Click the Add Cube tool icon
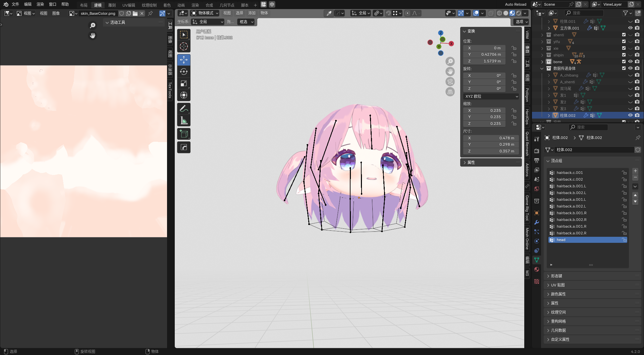 click(x=184, y=134)
